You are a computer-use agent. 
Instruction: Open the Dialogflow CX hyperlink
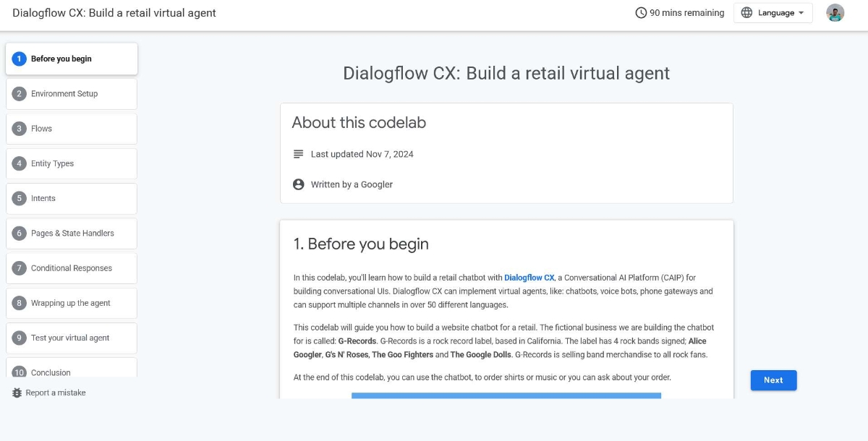(x=529, y=277)
